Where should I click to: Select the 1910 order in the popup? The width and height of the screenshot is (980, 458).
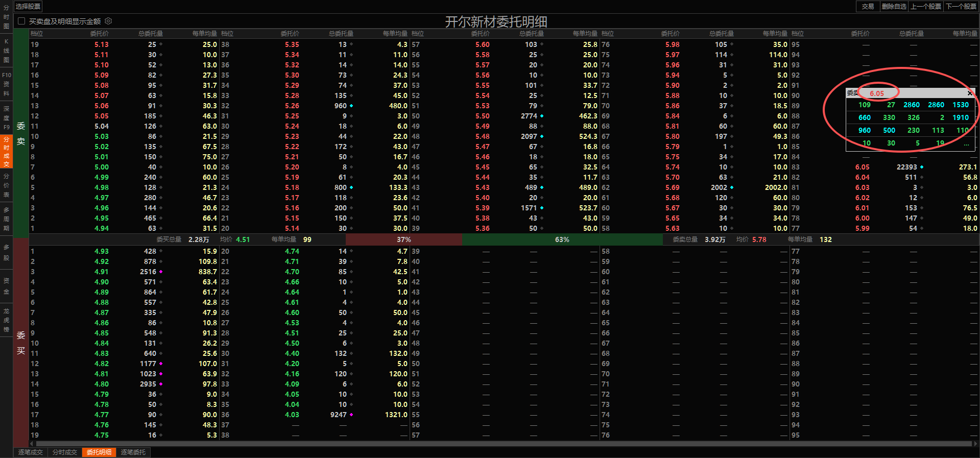[961, 117]
